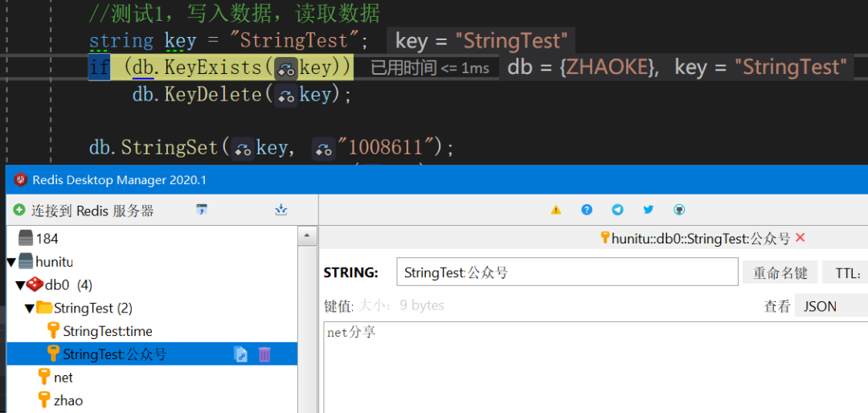868x413 pixels.
Task: Click the red Redis icon of db0
Action: [x=35, y=284]
